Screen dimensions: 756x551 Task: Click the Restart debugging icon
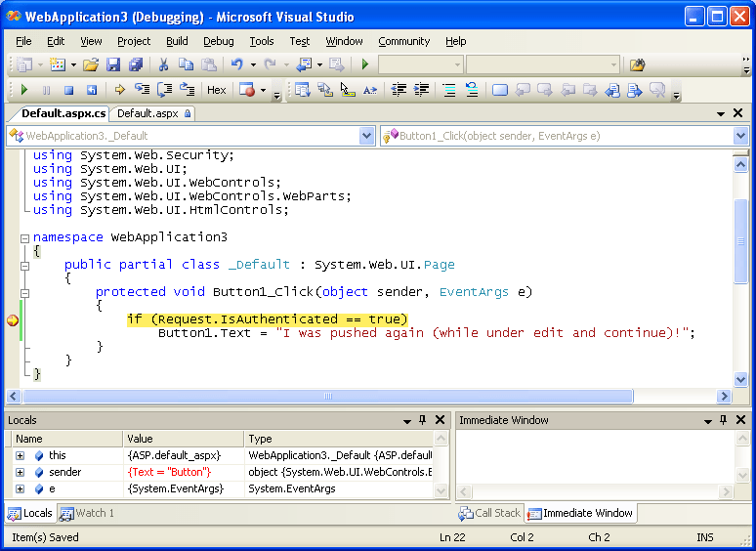(x=92, y=90)
